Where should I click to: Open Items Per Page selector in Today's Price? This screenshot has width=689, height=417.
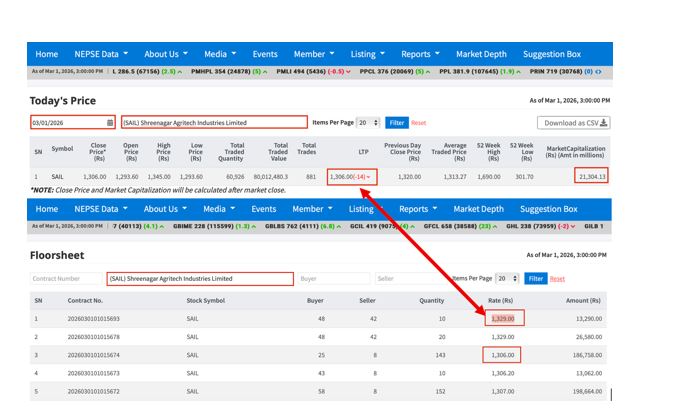(x=369, y=123)
